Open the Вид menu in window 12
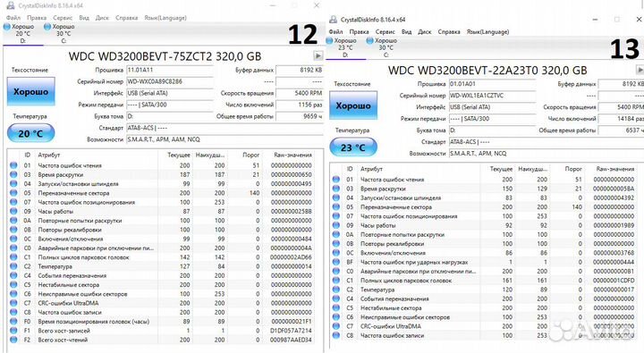 click(x=84, y=18)
